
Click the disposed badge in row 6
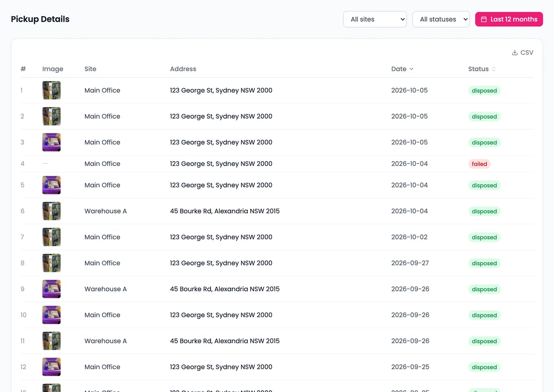click(x=484, y=211)
